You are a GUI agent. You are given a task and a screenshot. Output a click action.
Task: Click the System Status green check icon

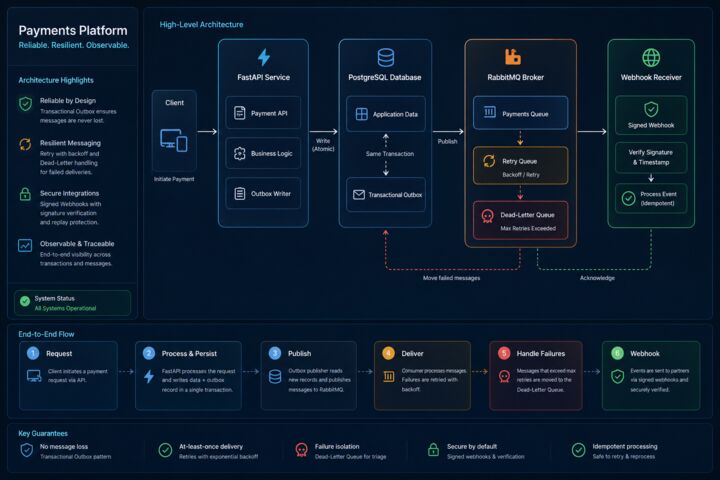pos(25,301)
